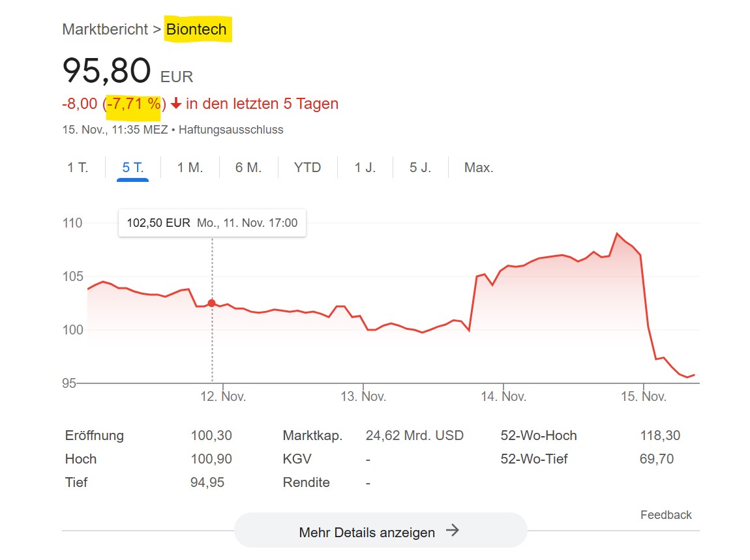Click the 15. Nov. axis label
This screenshot has height=560, width=750.
click(x=643, y=396)
